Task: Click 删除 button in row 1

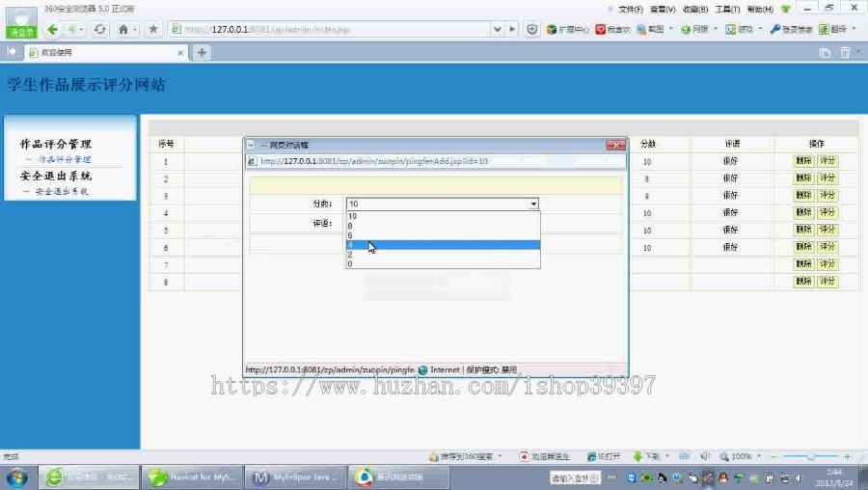Action: (803, 161)
